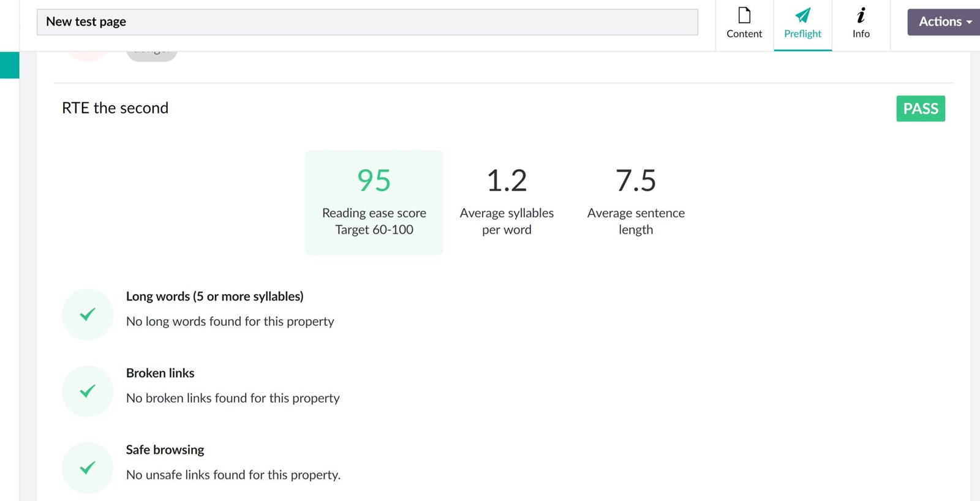
Task: Open the Info tab
Action: tap(861, 25)
